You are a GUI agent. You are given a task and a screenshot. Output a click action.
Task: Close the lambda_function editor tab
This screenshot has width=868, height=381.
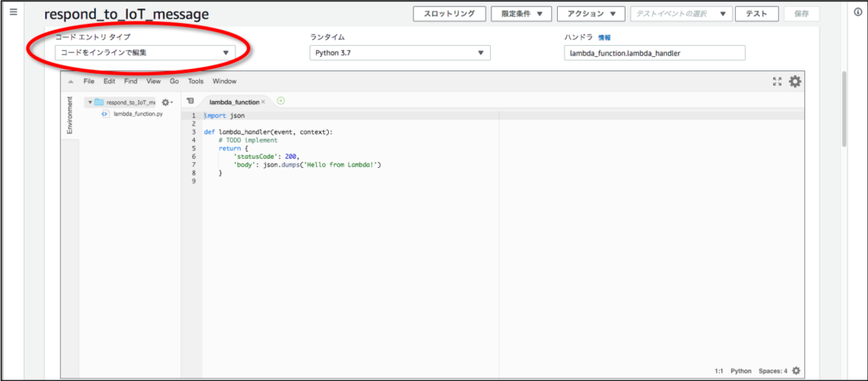pyautogui.click(x=264, y=102)
